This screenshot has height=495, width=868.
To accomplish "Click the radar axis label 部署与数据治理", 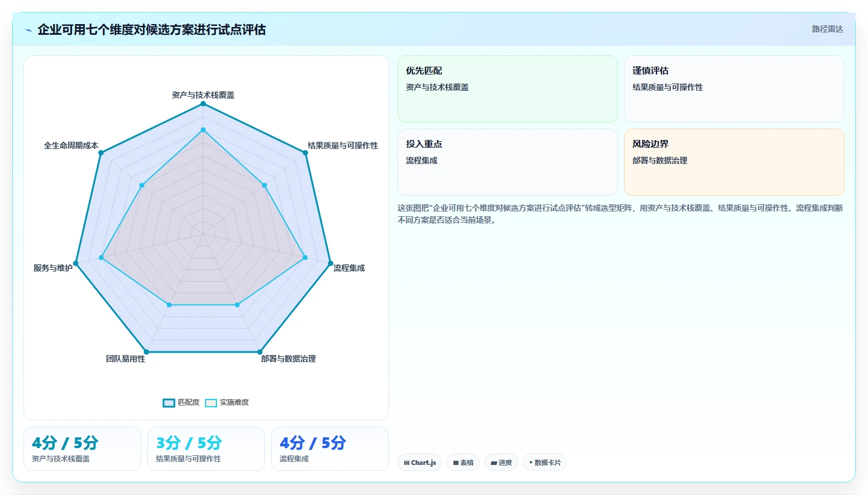I will [289, 359].
